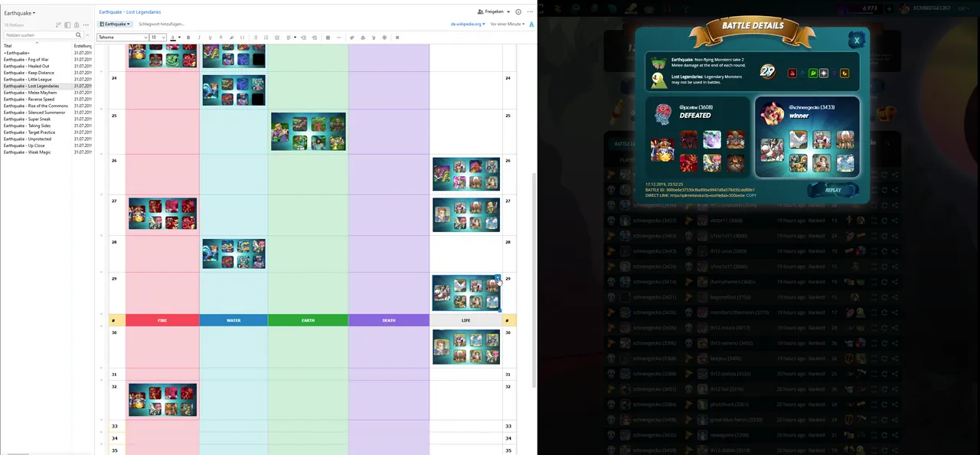Click the note title Earthquake - Lost Legendaries
Image resolution: width=980 pixels, height=455 pixels.
(130, 12)
